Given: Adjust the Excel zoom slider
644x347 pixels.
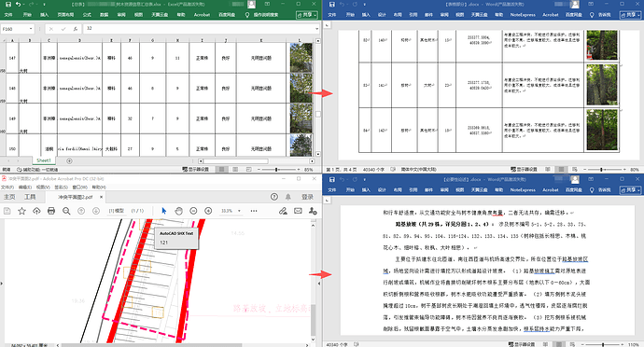Looking at the screenshot, I should pyautogui.click(x=276, y=169).
